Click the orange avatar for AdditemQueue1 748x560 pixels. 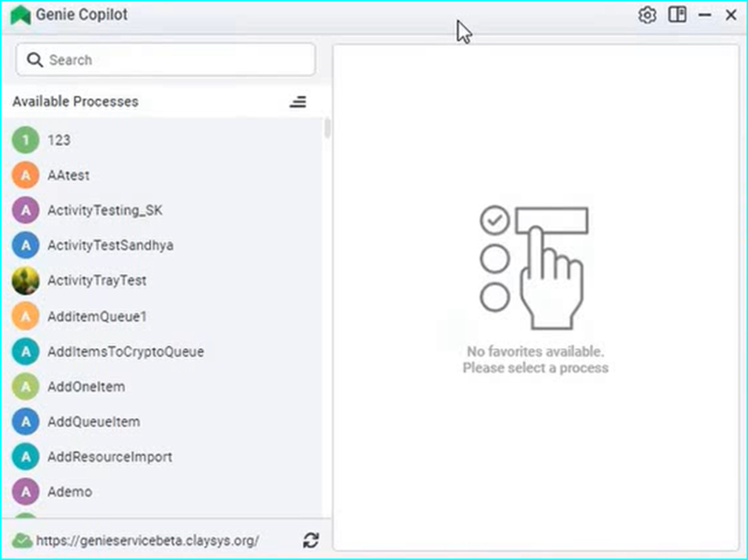(25, 316)
